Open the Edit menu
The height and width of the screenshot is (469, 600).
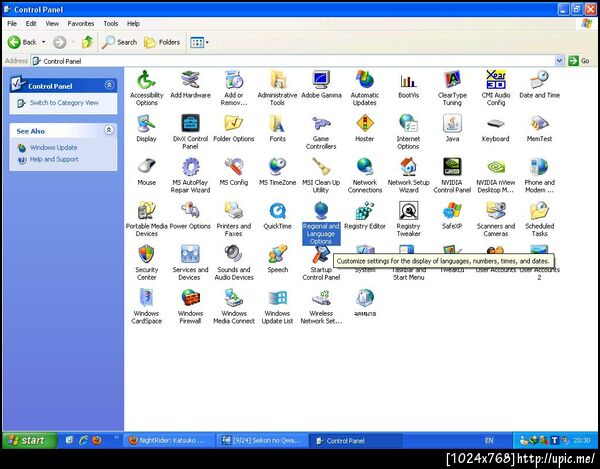31,24
